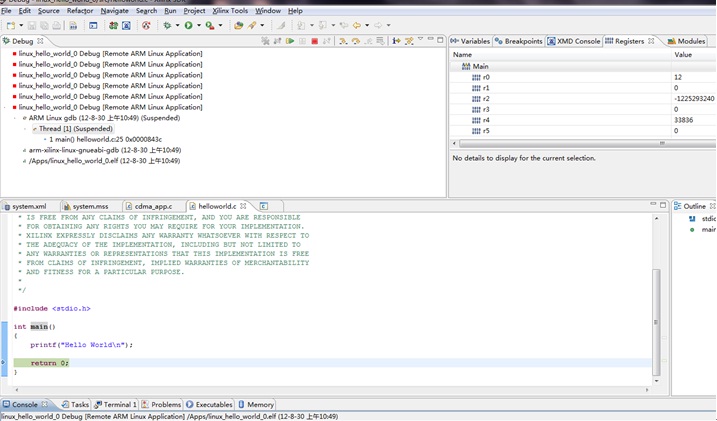717x421 pixels.
Task: Open the Debug launch dropdown arrow
Action: (177, 26)
